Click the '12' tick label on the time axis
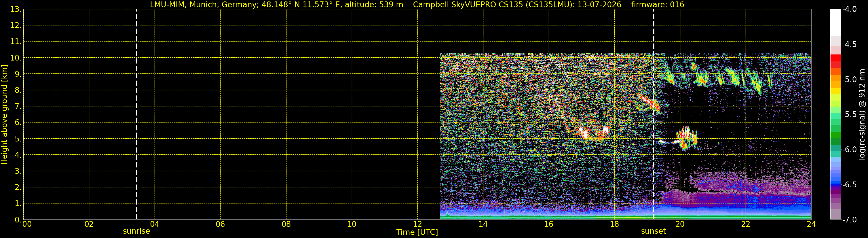This screenshot has height=238, width=868. pos(417,224)
